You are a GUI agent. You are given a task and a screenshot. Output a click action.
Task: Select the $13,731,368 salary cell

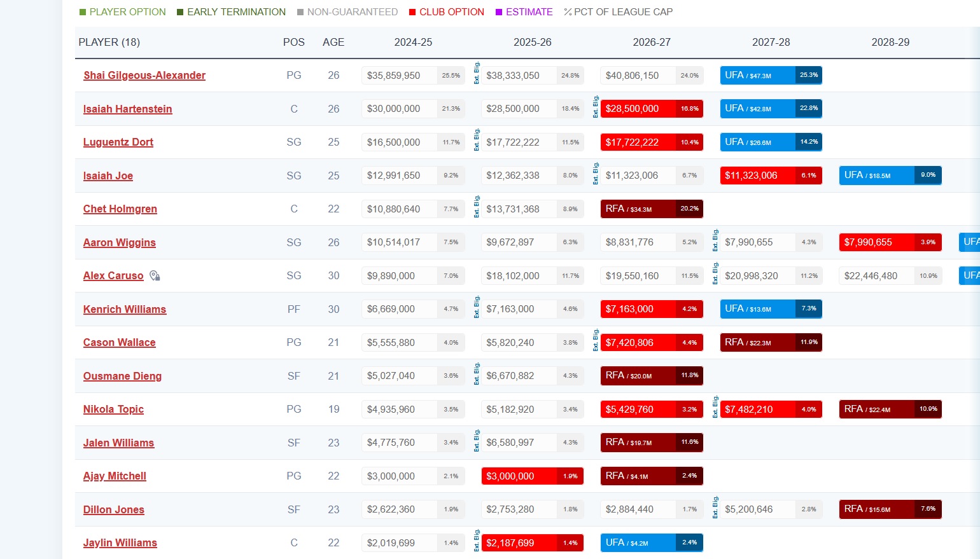click(533, 209)
